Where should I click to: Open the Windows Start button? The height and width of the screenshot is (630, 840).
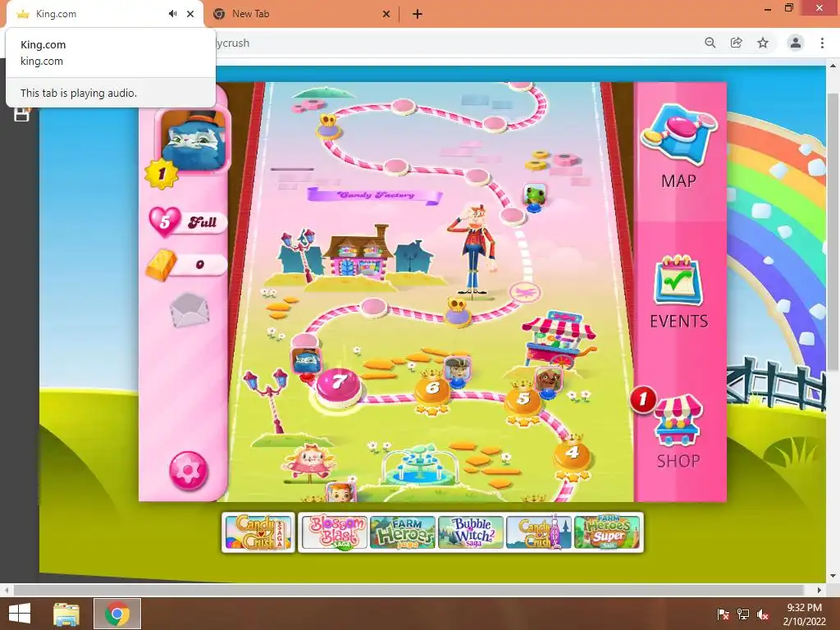pos(21,614)
